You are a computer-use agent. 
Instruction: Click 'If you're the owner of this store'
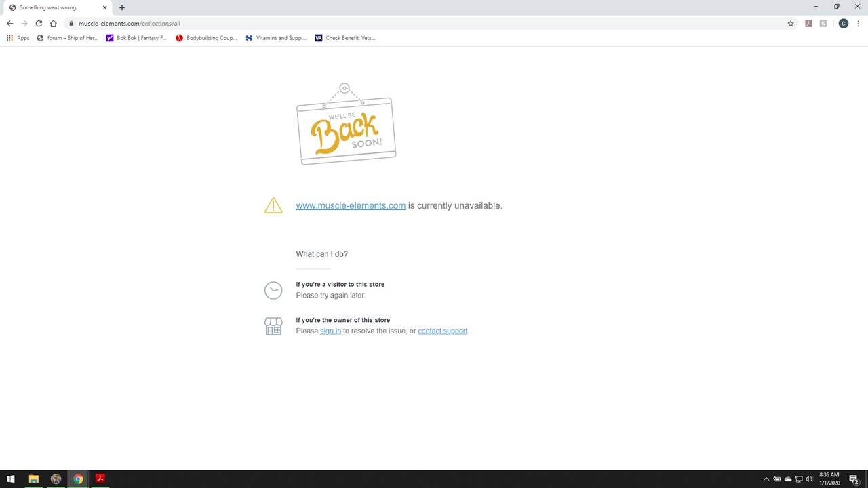click(x=342, y=320)
